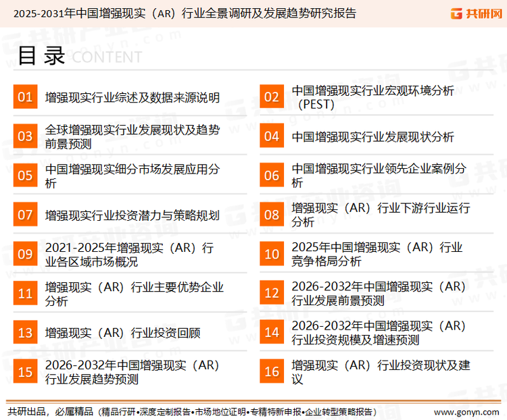The image size is (507, 420).
Task: Open chapter 2026-2032年中国增强现实（AR）行业发展趋势预测
Action: 132,372
